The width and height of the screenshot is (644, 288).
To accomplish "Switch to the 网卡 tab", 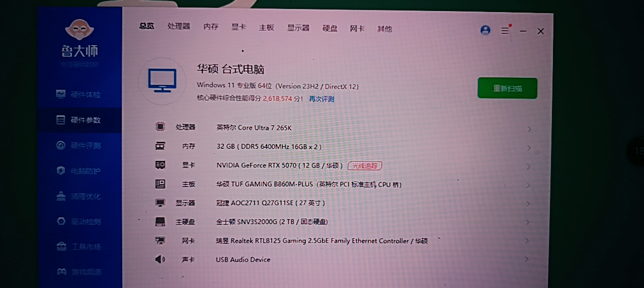I will [357, 28].
